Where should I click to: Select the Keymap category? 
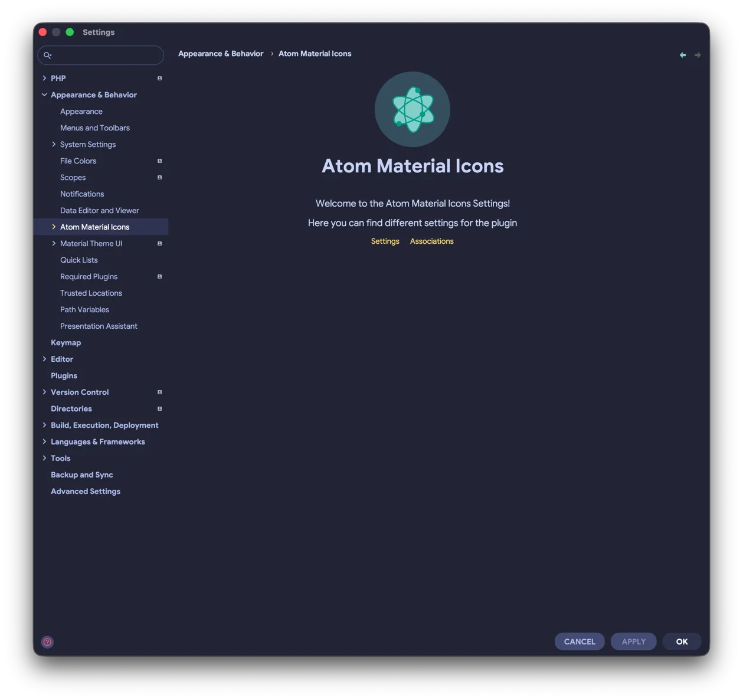point(66,342)
